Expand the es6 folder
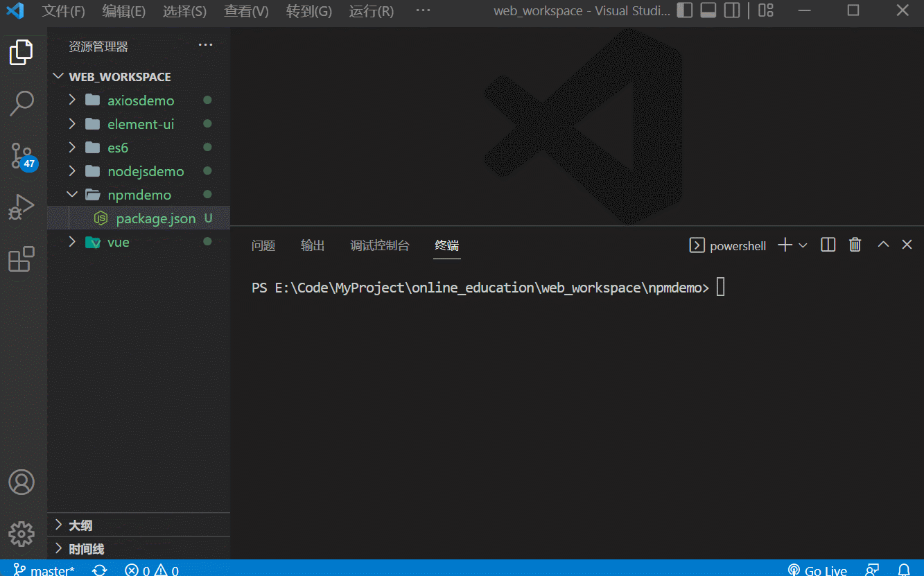The height and width of the screenshot is (576, 924). 72,148
